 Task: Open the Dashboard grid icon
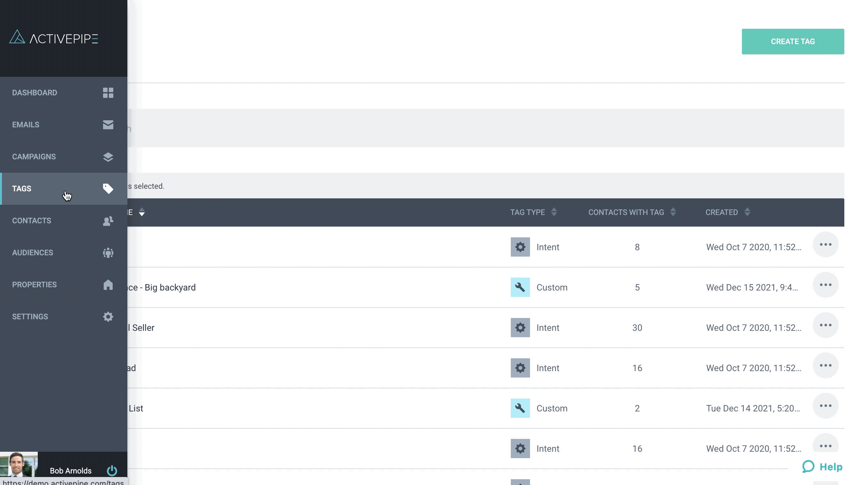[108, 93]
